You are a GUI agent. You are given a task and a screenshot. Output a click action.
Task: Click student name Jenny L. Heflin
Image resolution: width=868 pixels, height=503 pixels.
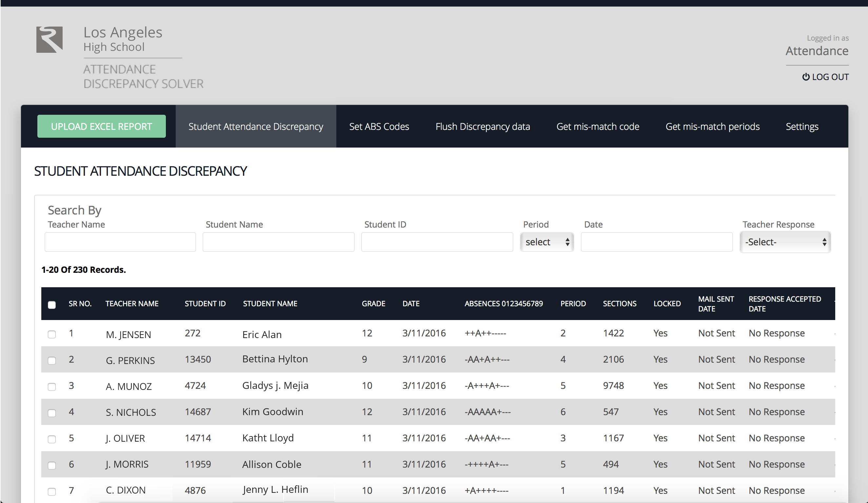click(x=275, y=490)
